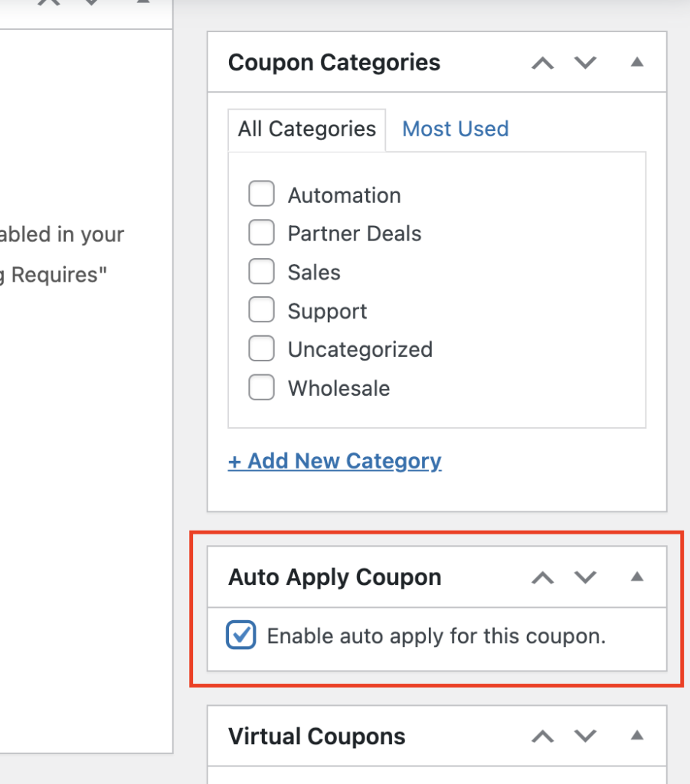Tick the Partner Deals category
Image resolution: width=690 pixels, height=784 pixels.
pyautogui.click(x=261, y=233)
